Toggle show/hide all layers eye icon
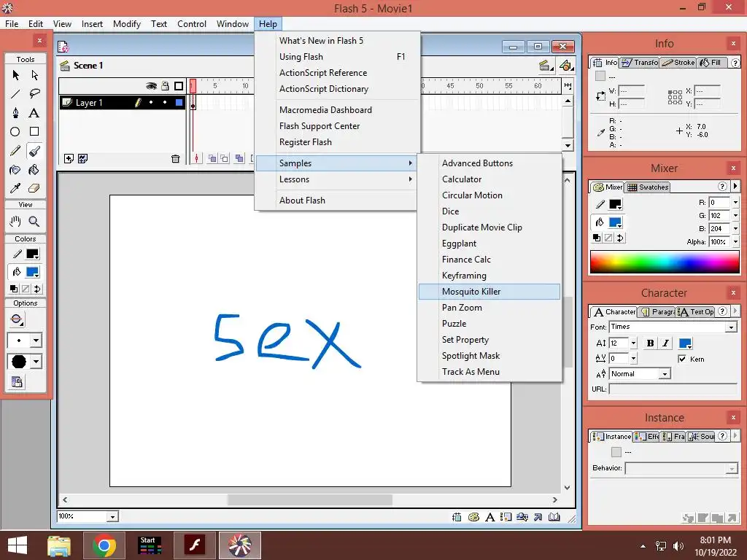 [x=152, y=86]
